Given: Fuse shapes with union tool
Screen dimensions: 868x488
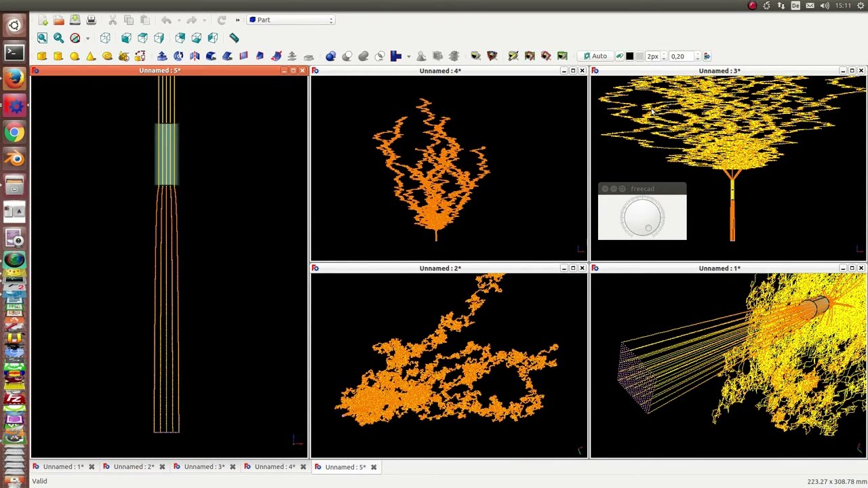Looking at the screenshot, I should (x=363, y=56).
